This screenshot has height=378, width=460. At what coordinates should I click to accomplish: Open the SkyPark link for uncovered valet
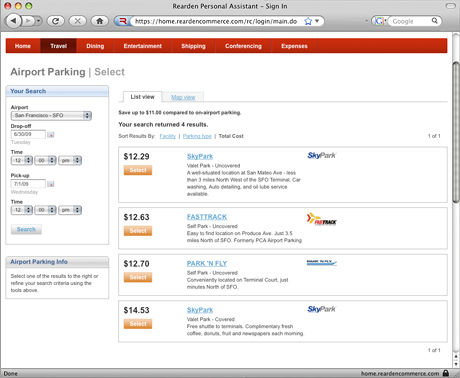200,156
